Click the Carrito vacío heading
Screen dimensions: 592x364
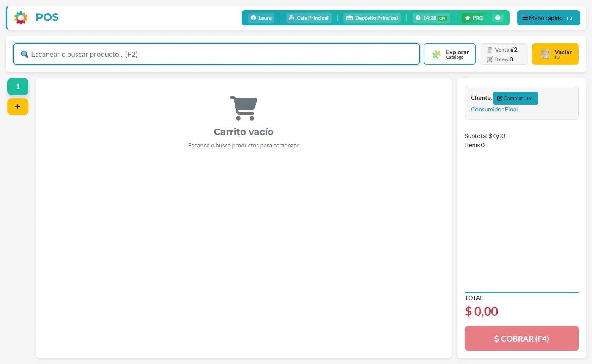click(244, 132)
